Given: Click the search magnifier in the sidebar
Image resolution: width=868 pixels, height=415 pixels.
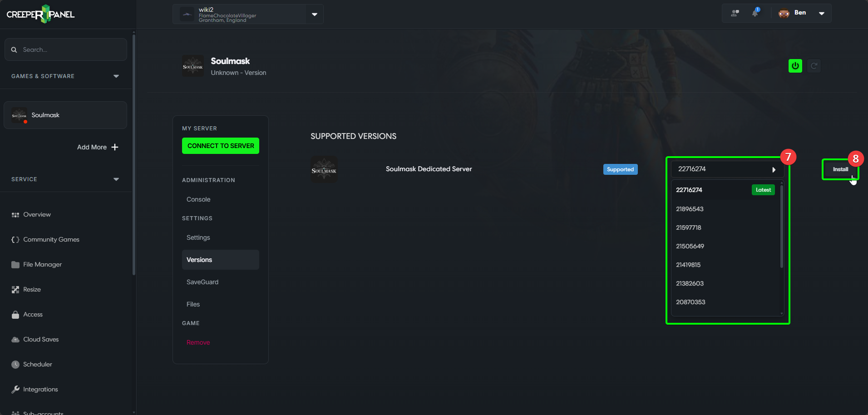Looking at the screenshot, I should click(14, 49).
